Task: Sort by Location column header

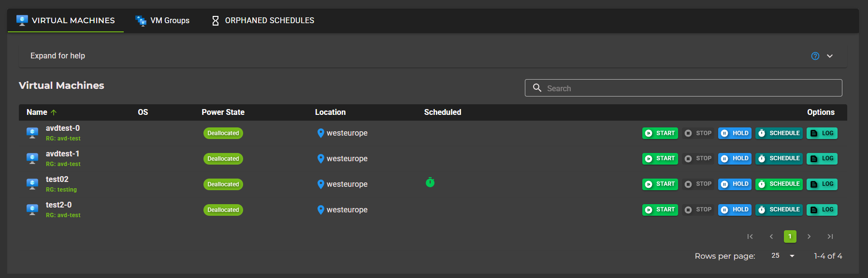Action: [330, 112]
